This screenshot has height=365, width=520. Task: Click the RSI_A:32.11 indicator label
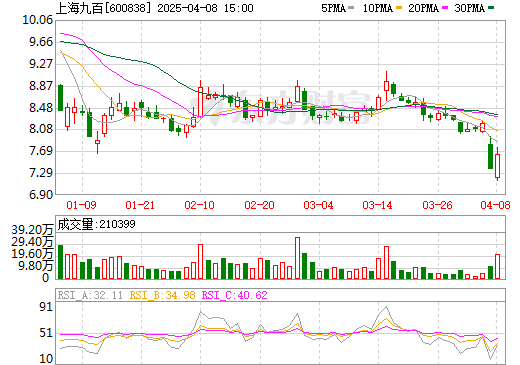point(90,295)
